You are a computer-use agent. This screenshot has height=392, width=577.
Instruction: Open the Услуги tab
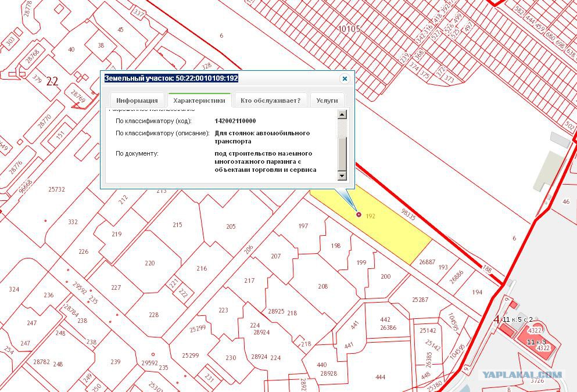click(327, 100)
